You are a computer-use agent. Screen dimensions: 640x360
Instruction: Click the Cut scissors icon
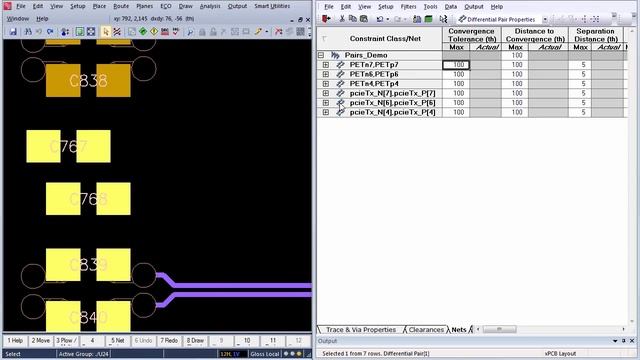point(342,19)
